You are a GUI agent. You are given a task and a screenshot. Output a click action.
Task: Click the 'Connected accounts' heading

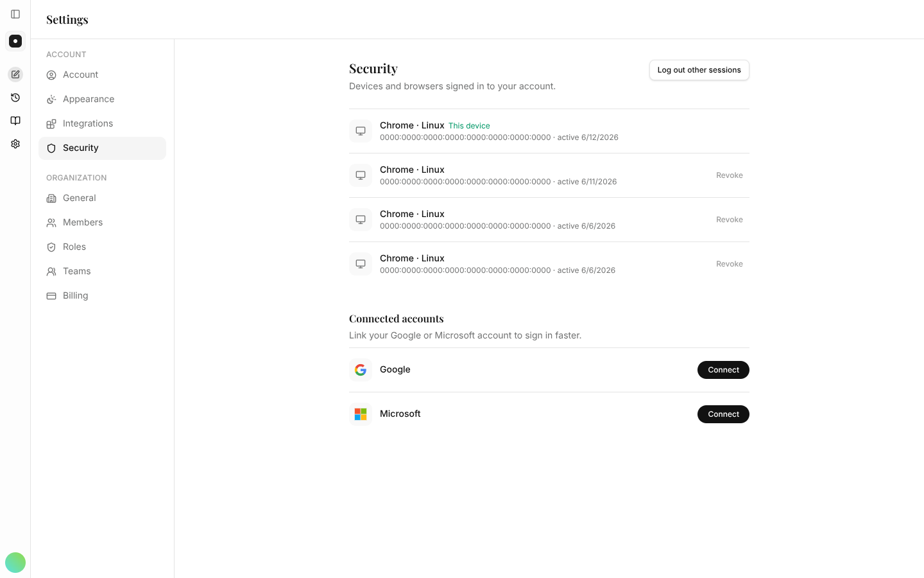(397, 319)
